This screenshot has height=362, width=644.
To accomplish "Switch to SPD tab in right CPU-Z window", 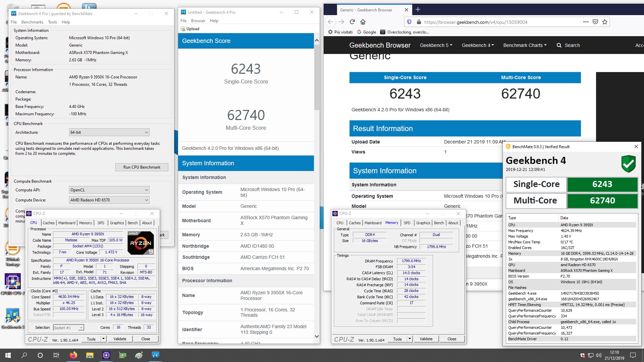I will coord(407,223).
